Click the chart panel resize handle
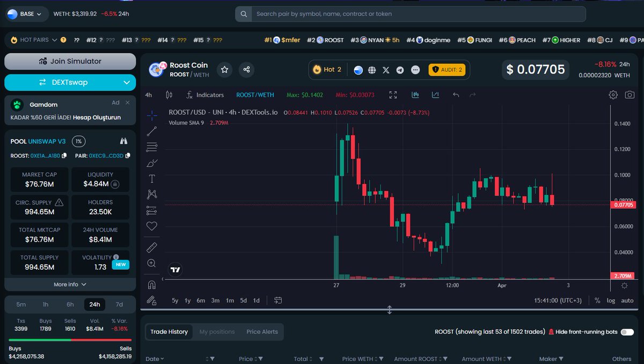The height and width of the screenshot is (364, 644). [x=390, y=310]
